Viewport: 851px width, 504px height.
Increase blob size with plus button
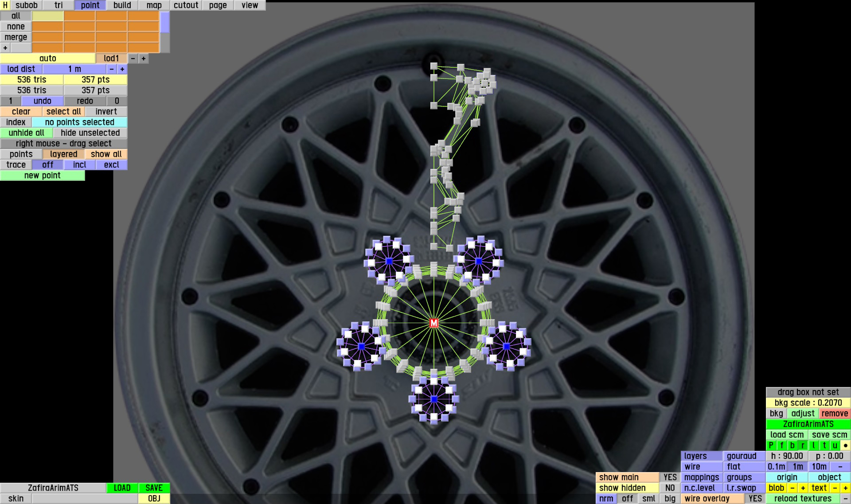[803, 488]
